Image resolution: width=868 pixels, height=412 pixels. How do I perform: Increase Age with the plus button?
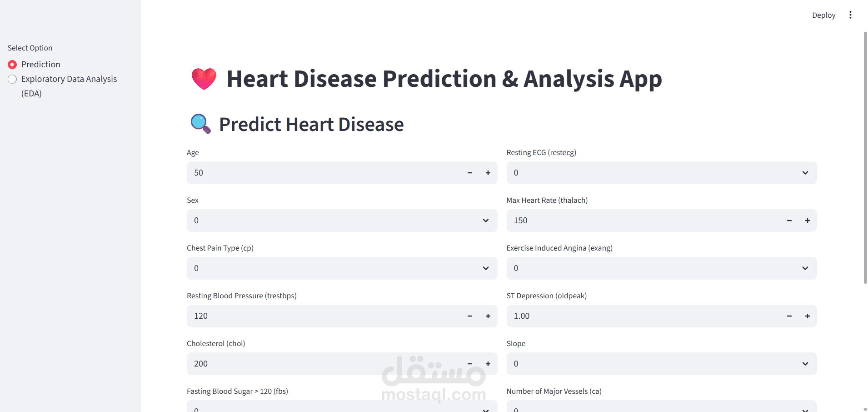488,173
